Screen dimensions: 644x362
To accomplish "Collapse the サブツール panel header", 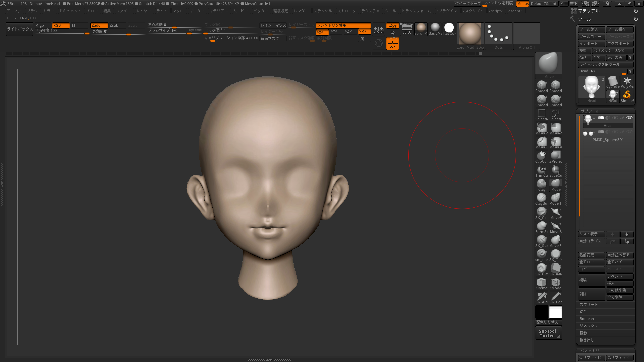I will 590,111.
